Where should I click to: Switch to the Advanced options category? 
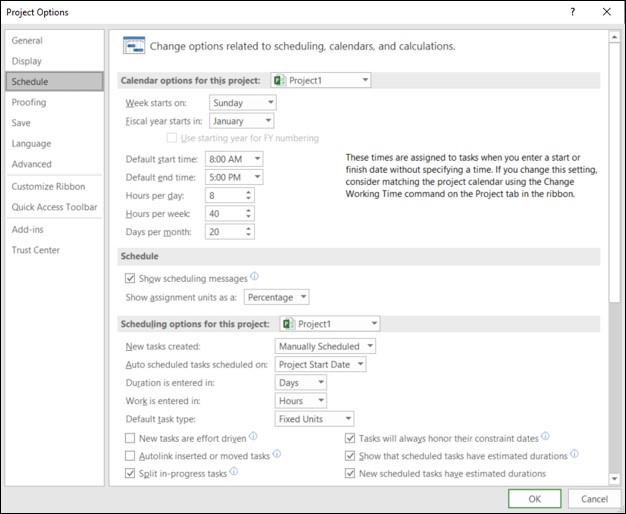coord(32,164)
